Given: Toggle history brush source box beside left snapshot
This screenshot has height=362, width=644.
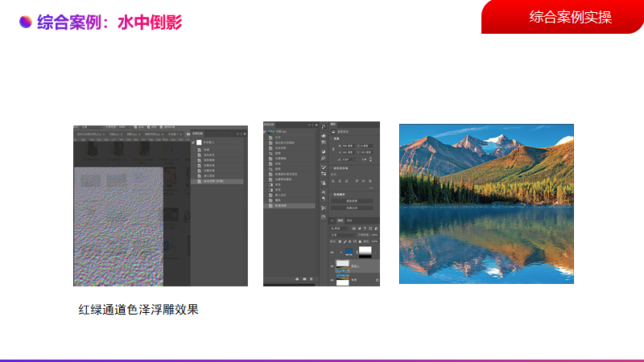Looking at the screenshot, I should point(193,142).
